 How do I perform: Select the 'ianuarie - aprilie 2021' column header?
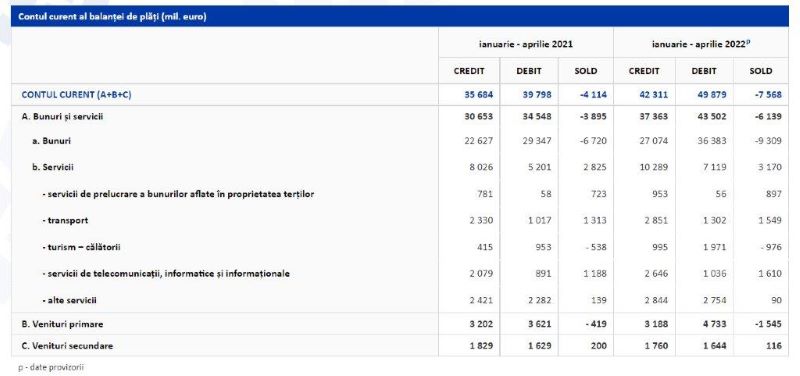click(526, 44)
